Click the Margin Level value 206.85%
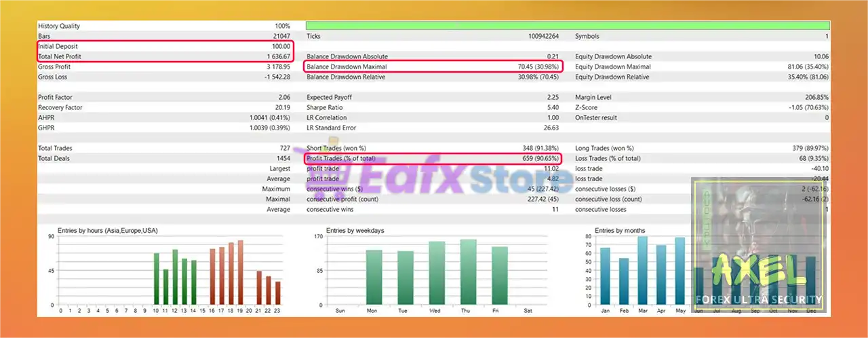Screen dimensions: 868x338 tap(816, 97)
